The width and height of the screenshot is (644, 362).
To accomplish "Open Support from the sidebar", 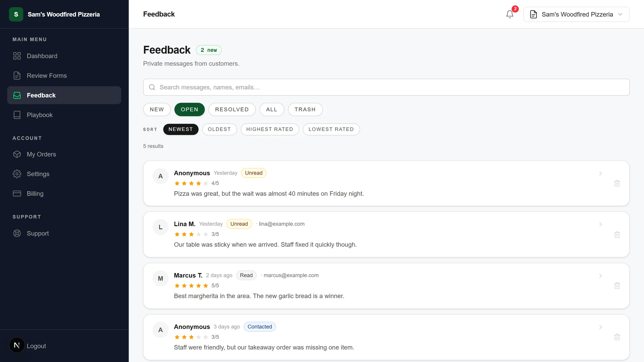I will click(x=64, y=233).
